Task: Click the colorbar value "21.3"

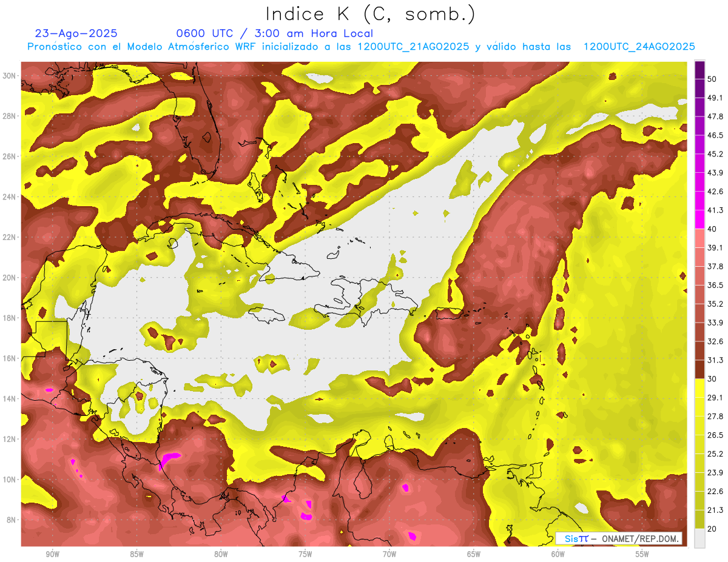Action: point(715,510)
